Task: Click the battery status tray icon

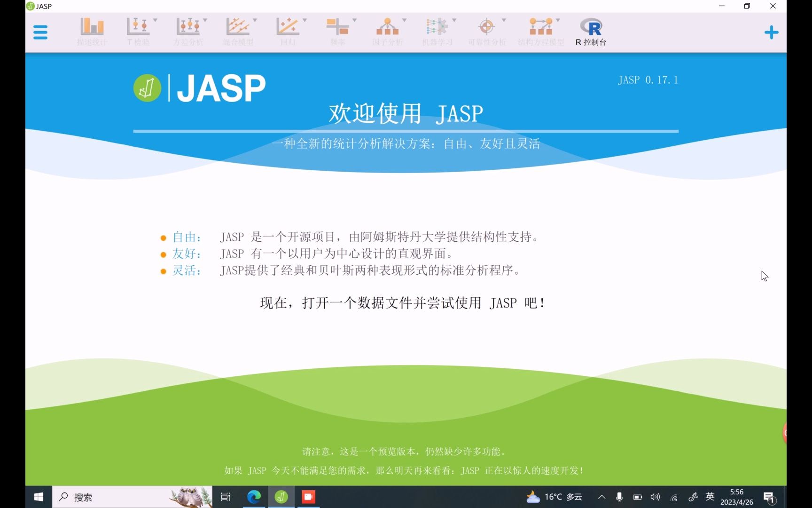Action: tap(638, 497)
